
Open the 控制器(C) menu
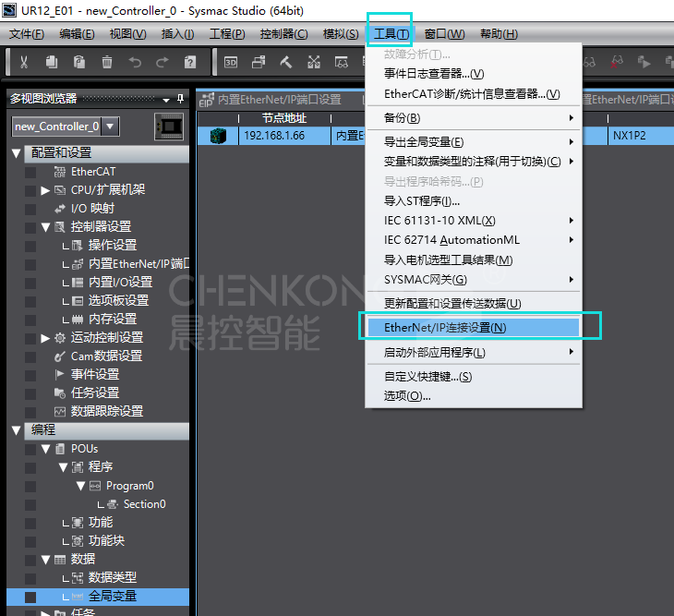[283, 34]
